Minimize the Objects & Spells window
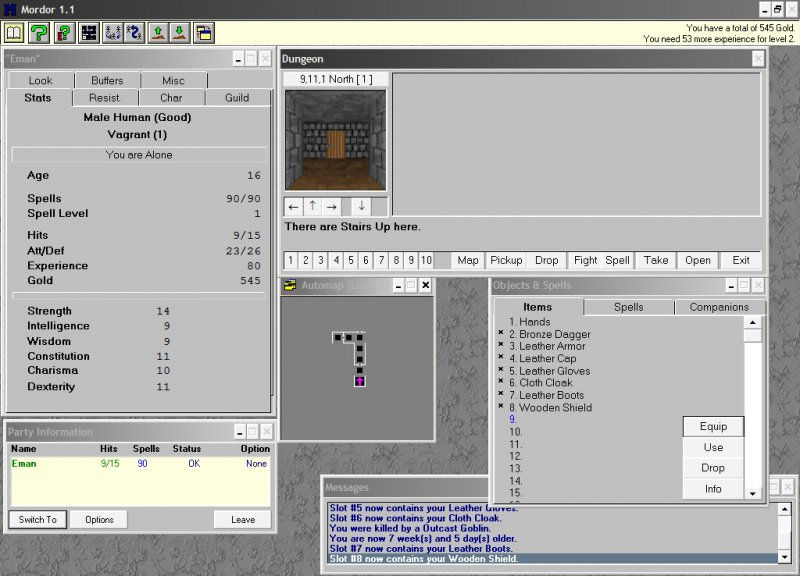800x576 pixels. (x=731, y=286)
